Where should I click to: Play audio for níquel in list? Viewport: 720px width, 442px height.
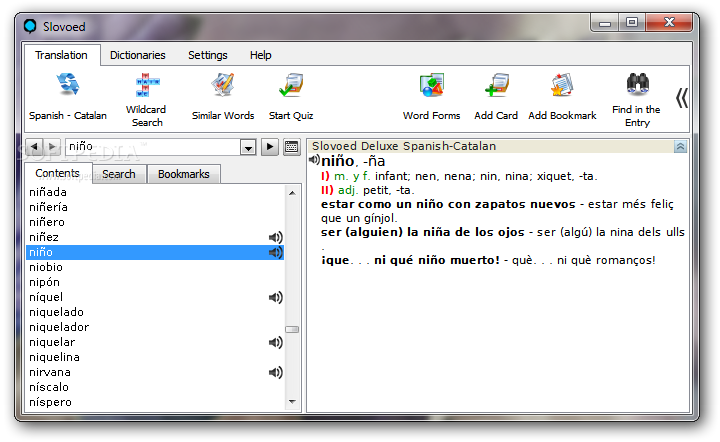pyautogui.click(x=276, y=297)
